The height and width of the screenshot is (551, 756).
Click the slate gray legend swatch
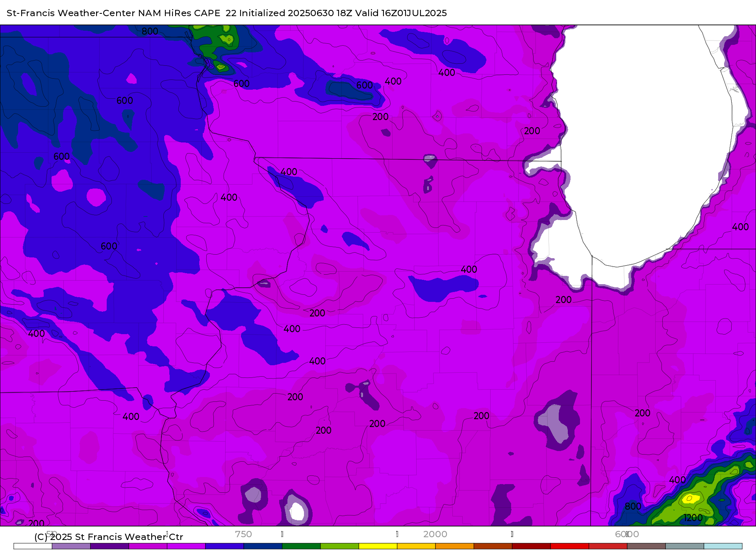pyautogui.click(x=684, y=546)
